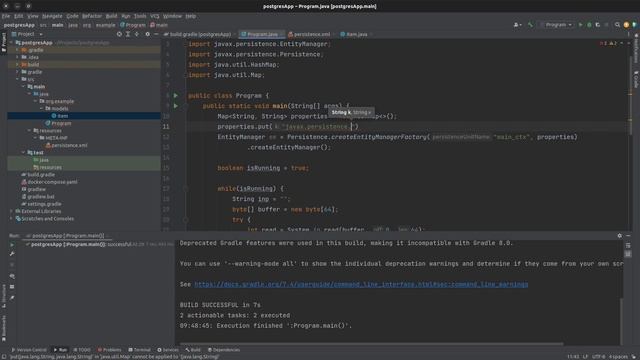Toggle Gradle stripe on right edge

[636, 79]
